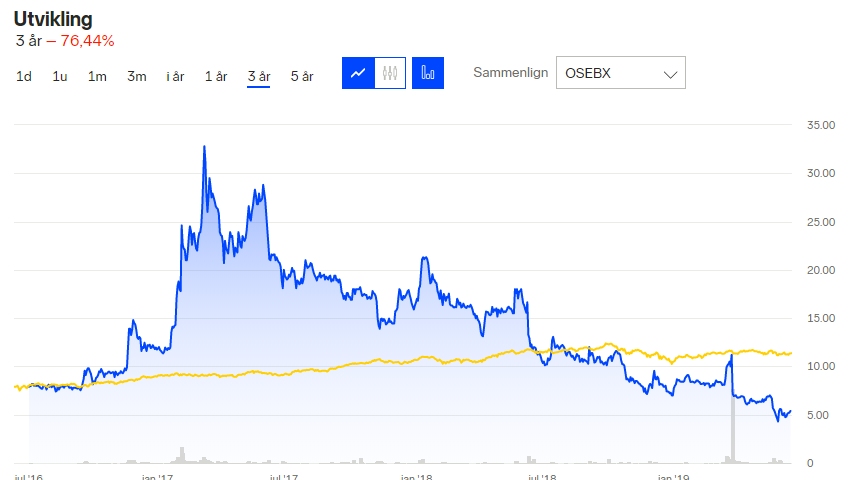Select the 1d time range
The width and height of the screenshot is (849, 480).
tap(24, 77)
